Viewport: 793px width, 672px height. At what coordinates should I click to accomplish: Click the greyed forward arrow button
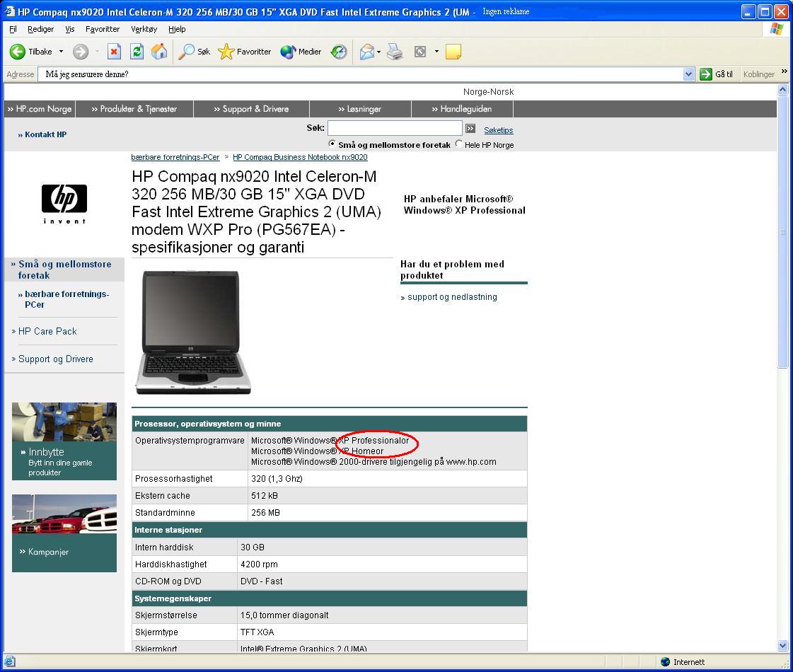coord(81,52)
